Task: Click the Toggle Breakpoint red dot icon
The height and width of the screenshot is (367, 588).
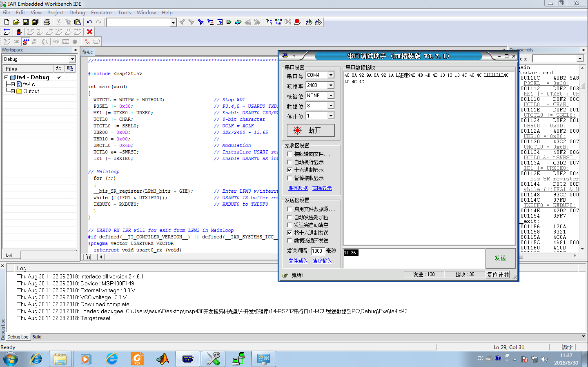Action: tap(297, 22)
